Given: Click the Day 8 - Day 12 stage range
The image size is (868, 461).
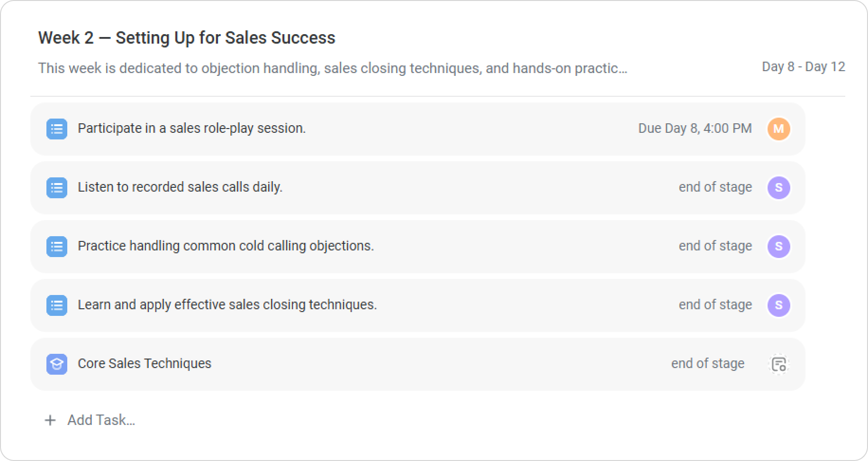Looking at the screenshot, I should 803,67.
